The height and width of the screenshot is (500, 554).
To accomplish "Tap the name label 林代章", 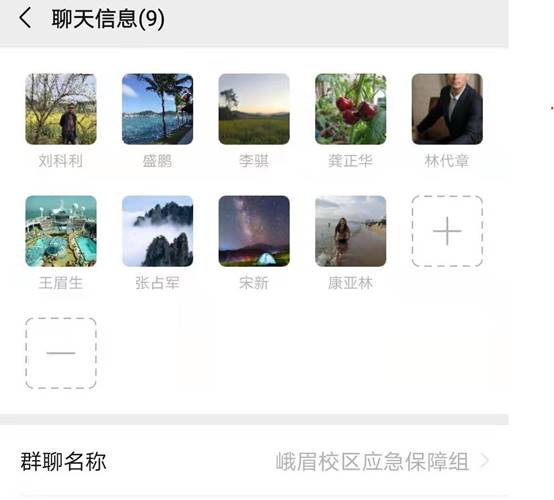I will (x=447, y=161).
